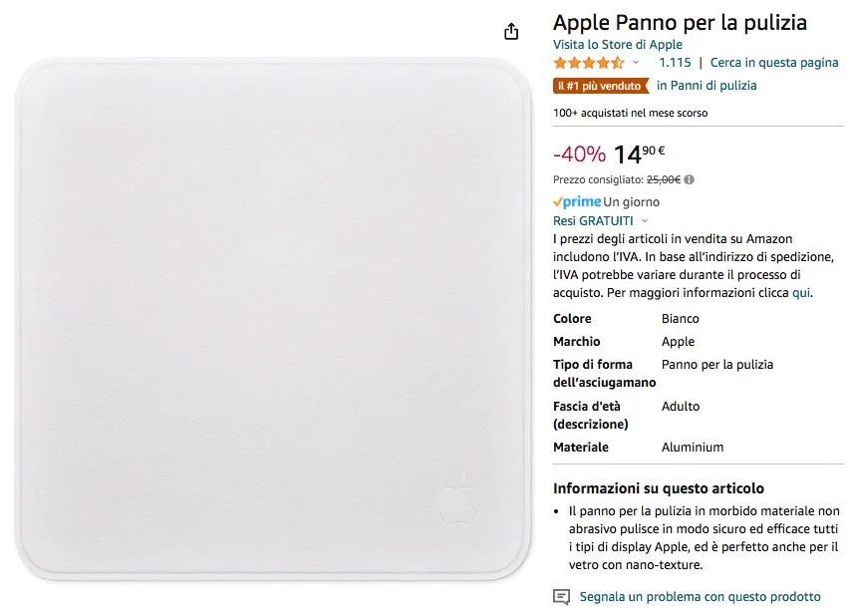Click the share icon above product image
Image resolution: width=853 pixels, height=616 pixels.
coord(511,32)
